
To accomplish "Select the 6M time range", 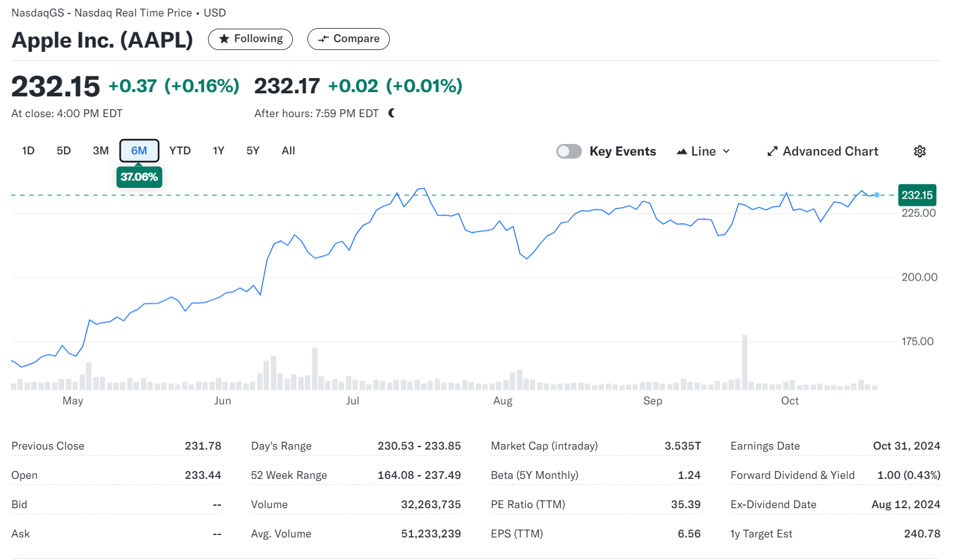I will 139,151.
